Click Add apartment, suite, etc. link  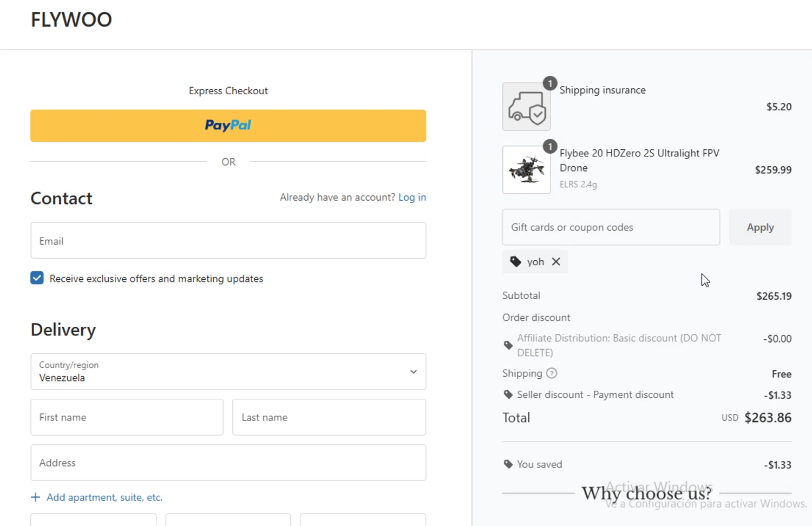click(x=104, y=497)
